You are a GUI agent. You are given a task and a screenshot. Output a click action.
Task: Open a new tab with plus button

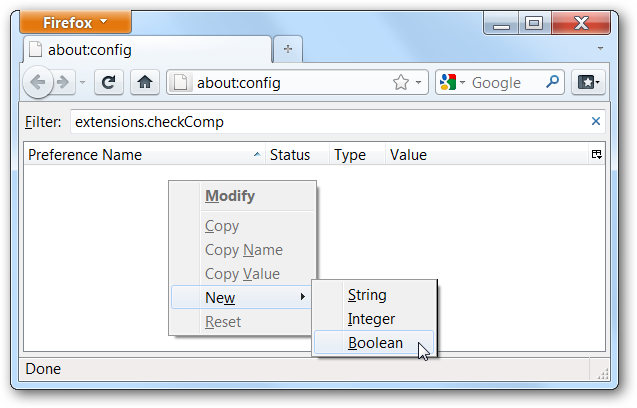pos(288,49)
